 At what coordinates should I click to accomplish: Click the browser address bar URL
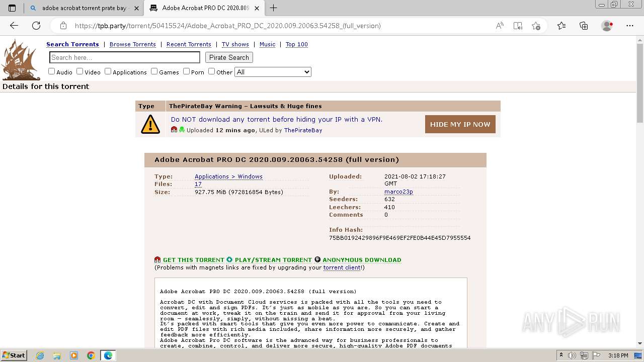(228, 26)
